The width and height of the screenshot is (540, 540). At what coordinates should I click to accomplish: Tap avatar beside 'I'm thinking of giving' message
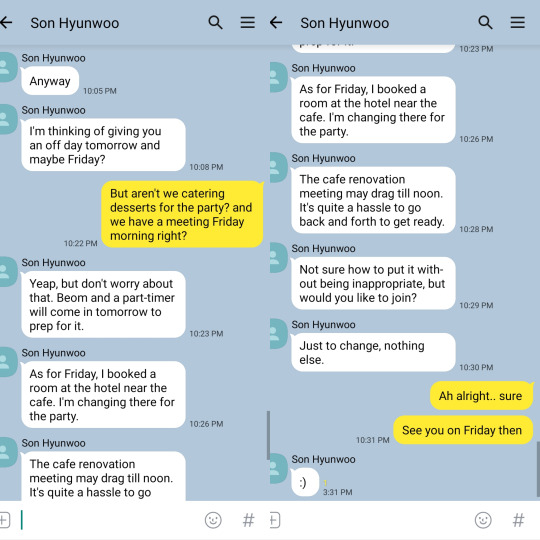(x=8, y=119)
